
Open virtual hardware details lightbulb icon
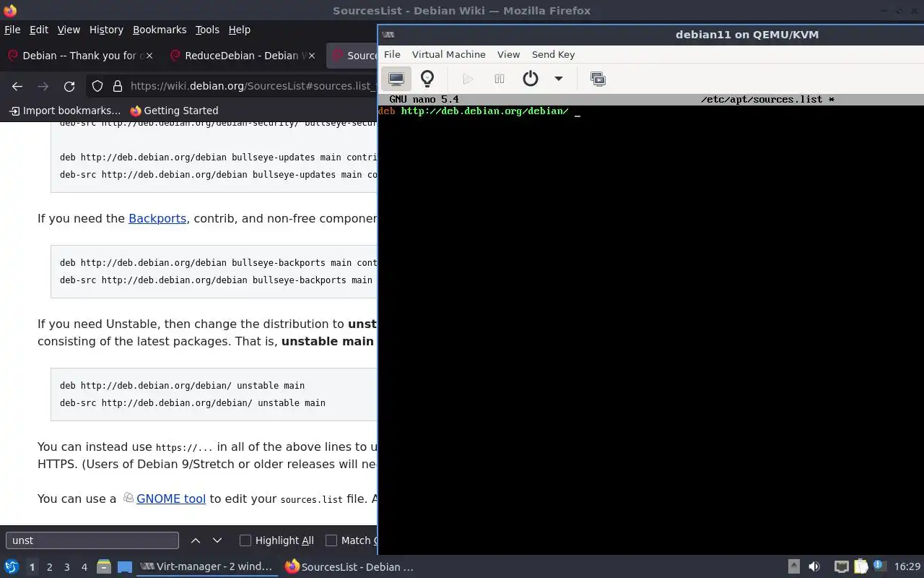(x=427, y=79)
